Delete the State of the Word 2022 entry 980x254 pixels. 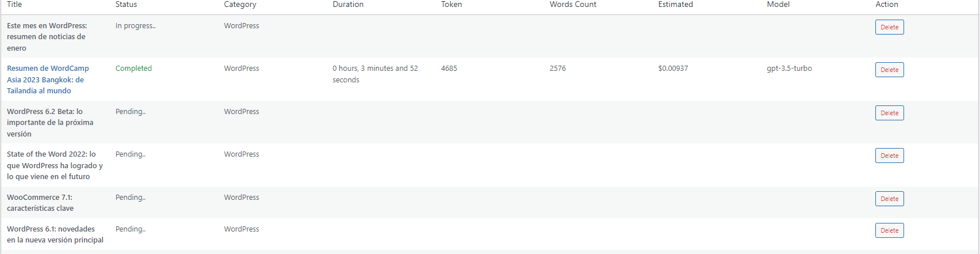(x=889, y=156)
